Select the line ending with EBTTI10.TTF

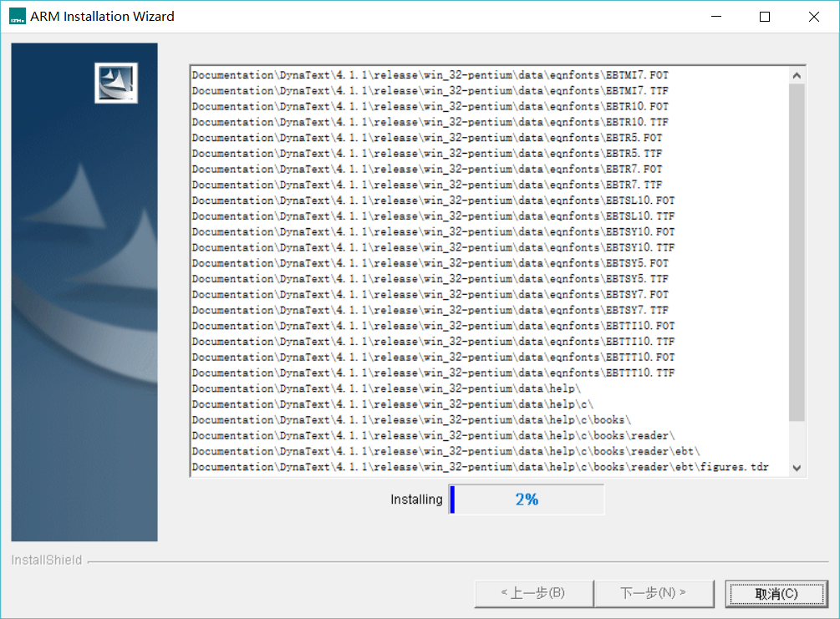coord(434,341)
